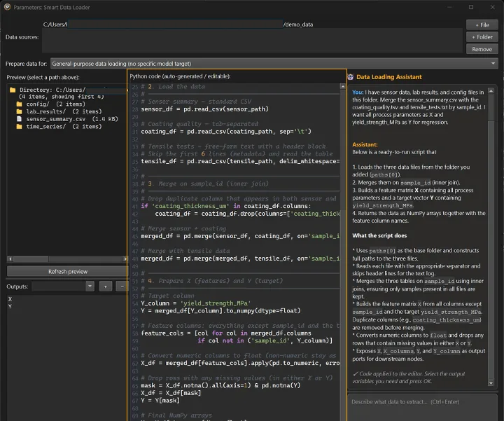Click the 'What the script does' heading

(379, 236)
